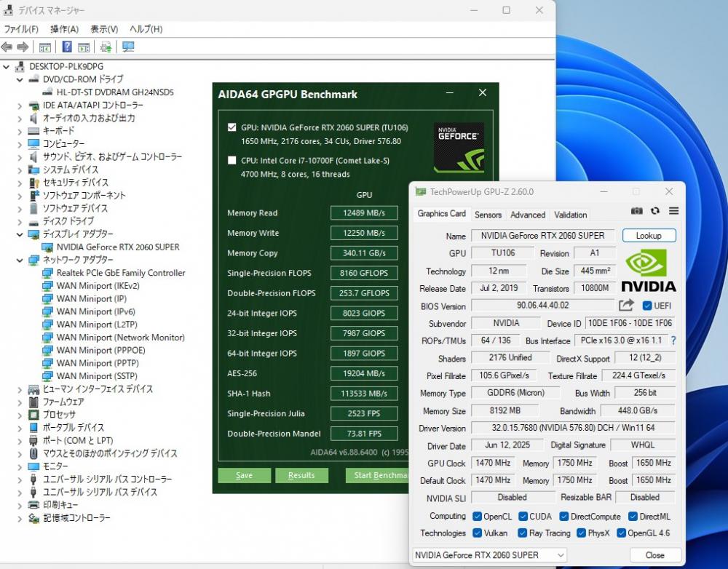Toggle the Vulkan checkbox
Viewport: 728px width, 569px height.
point(477,533)
